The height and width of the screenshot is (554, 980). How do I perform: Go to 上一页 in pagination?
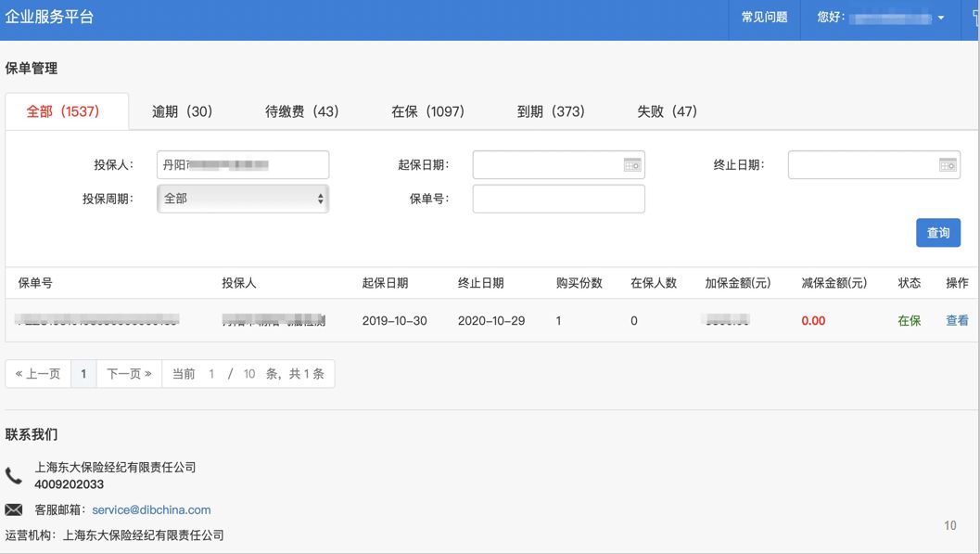(38, 374)
